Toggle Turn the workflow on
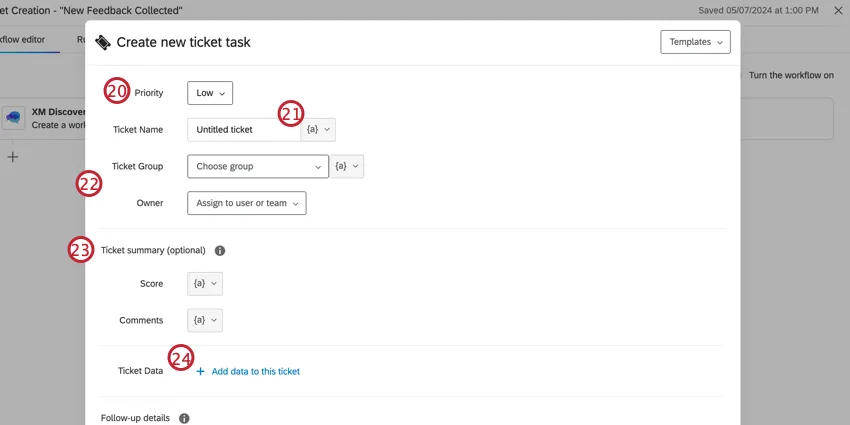Viewport: 850px width, 425px height. pyautogui.click(x=790, y=75)
